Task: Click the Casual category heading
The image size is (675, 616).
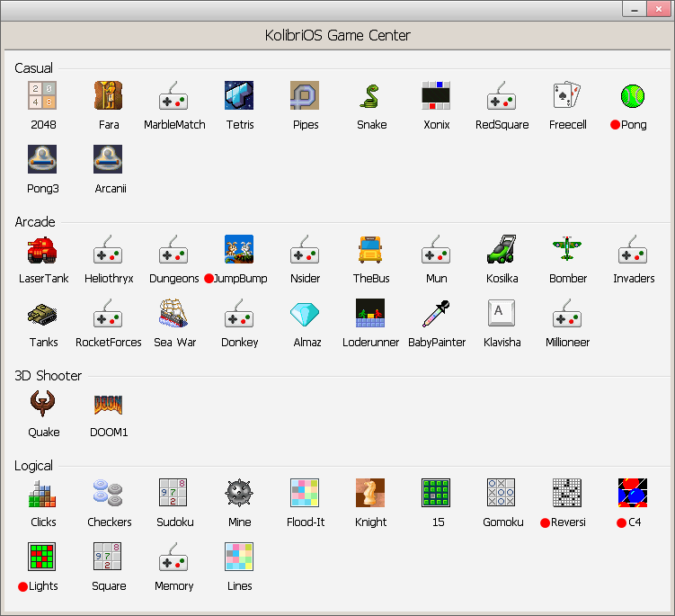Action: pos(33,68)
